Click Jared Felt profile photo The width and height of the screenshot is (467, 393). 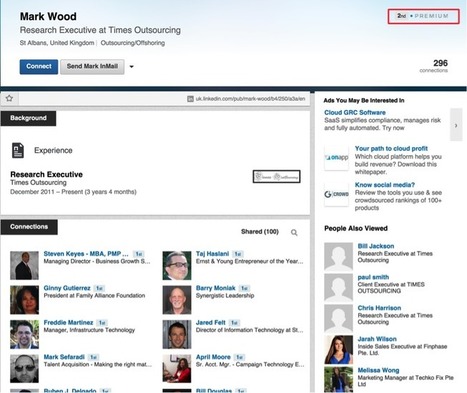click(x=177, y=334)
